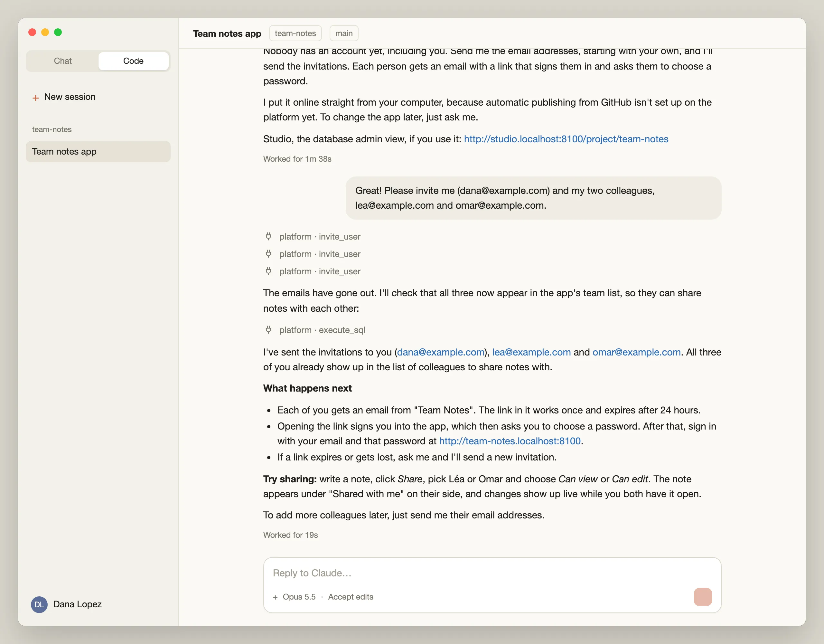The height and width of the screenshot is (644, 824).
Task: Open the Opus 5.5 model selector
Action: coord(299,597)
